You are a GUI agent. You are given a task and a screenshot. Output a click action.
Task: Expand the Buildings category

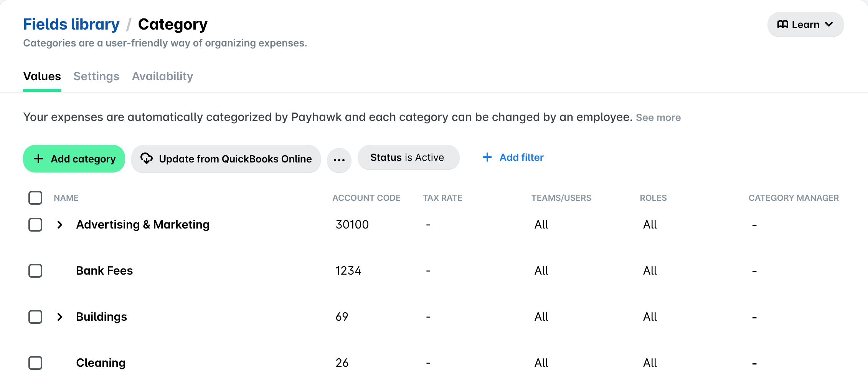point(60,317)
